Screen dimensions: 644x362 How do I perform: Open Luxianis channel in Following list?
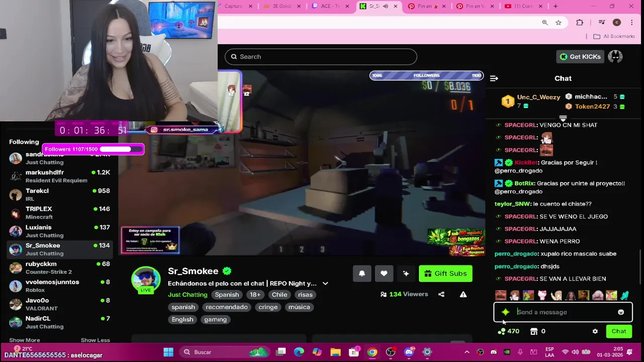coord(59,231)
